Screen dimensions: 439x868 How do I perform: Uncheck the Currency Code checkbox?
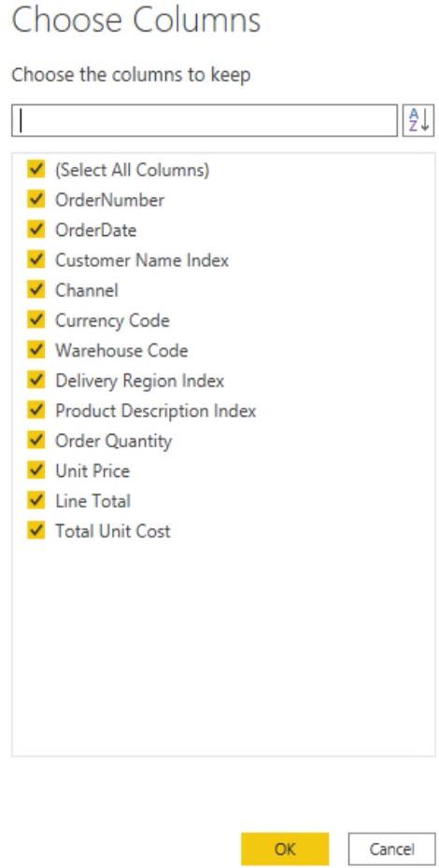pos(36,320)
